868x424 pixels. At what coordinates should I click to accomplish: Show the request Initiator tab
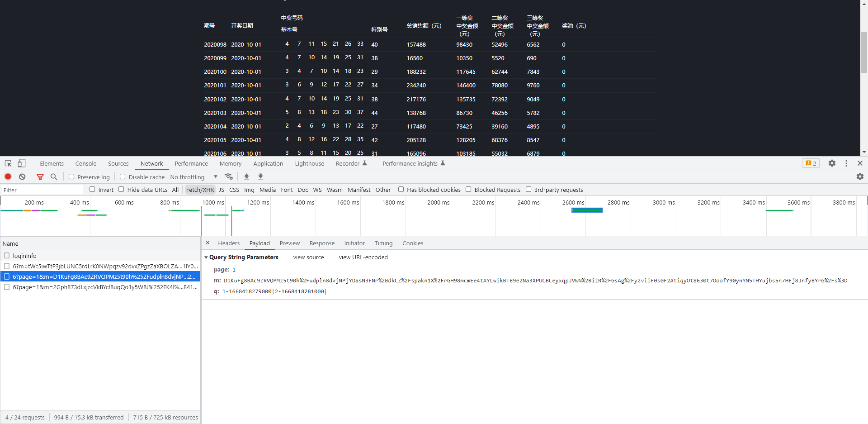click(354, 243)
